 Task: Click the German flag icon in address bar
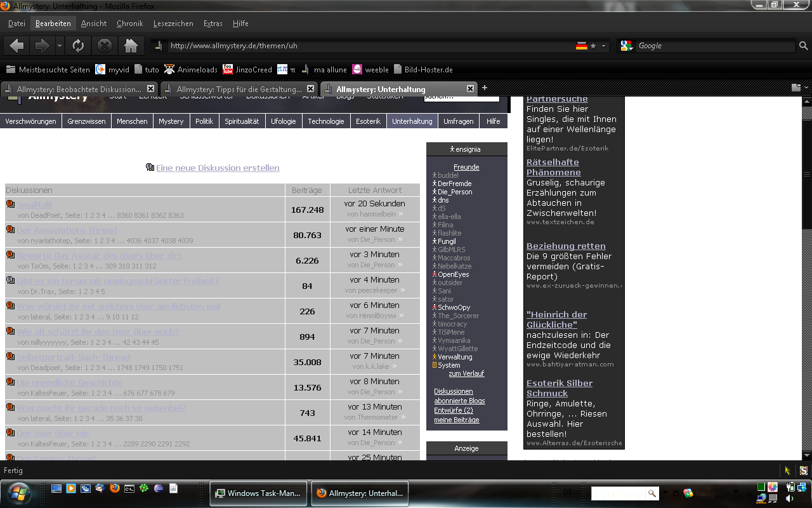click(x=581, y=46)
